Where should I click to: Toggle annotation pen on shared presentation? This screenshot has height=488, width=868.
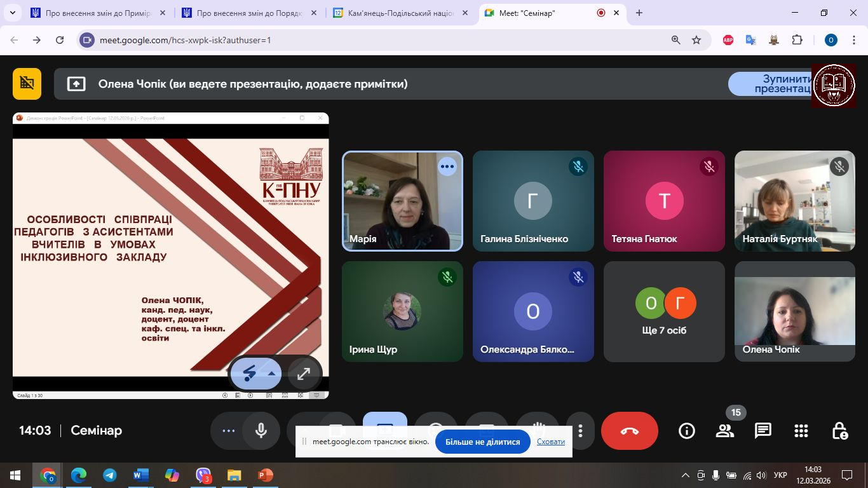(x=250, y=374)
